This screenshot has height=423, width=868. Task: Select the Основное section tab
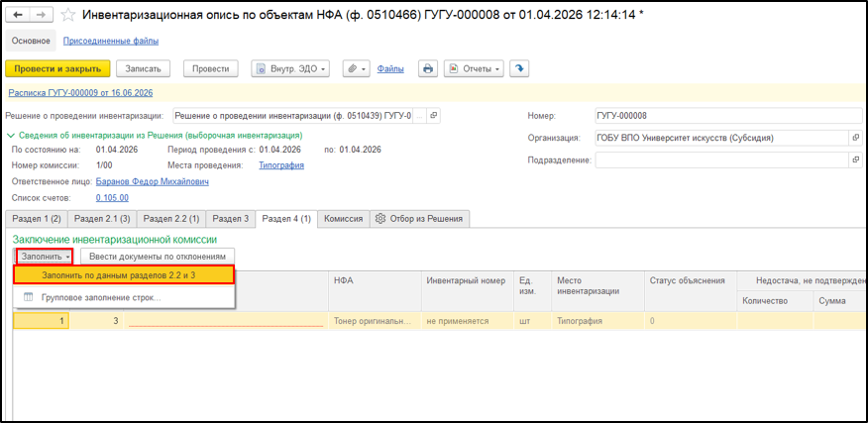[x=31, y=41]
